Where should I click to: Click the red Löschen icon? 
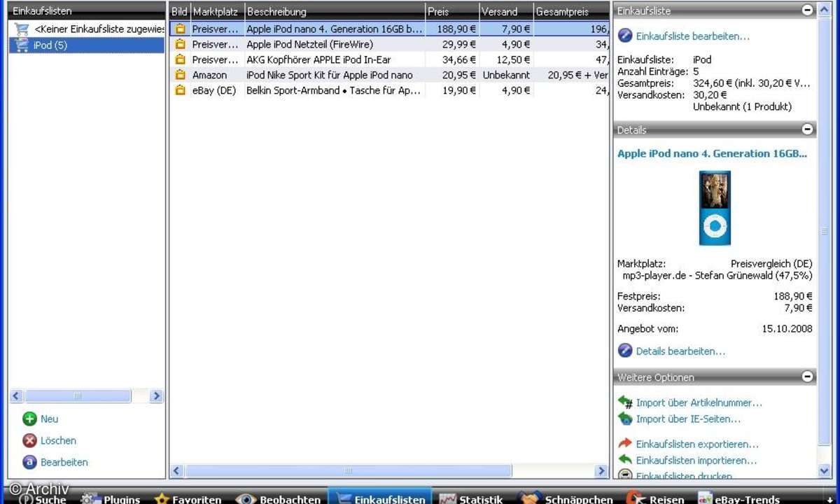click(x=29, y=440)
